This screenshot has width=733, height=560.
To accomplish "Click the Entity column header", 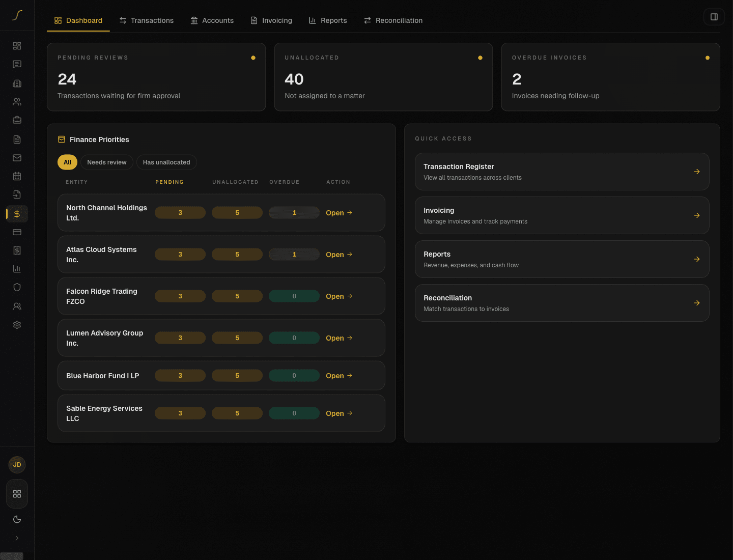I will [77, 182].
